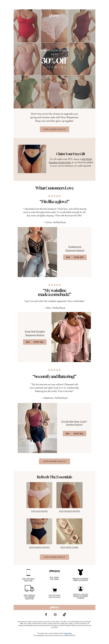Click the refer-a-friend person icon
The height and width of the screenshot is (644, 109).
pos(80,589)
